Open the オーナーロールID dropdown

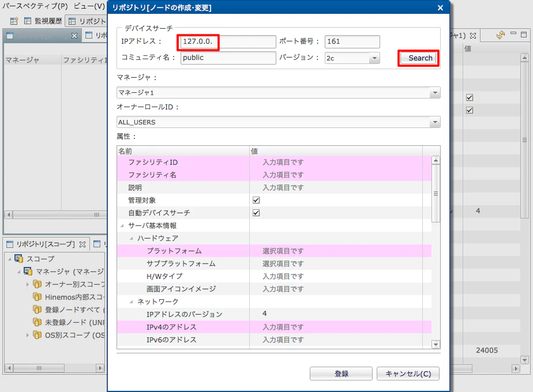pyautogui.click(x=435, y=122)
